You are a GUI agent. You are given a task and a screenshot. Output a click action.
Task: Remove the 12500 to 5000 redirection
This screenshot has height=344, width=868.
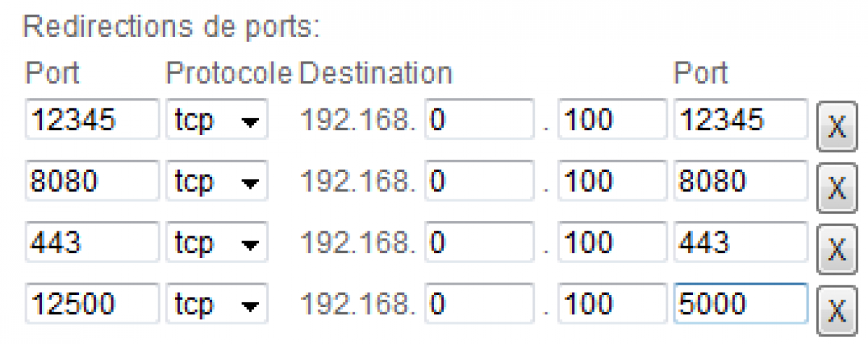coord(836,311)
